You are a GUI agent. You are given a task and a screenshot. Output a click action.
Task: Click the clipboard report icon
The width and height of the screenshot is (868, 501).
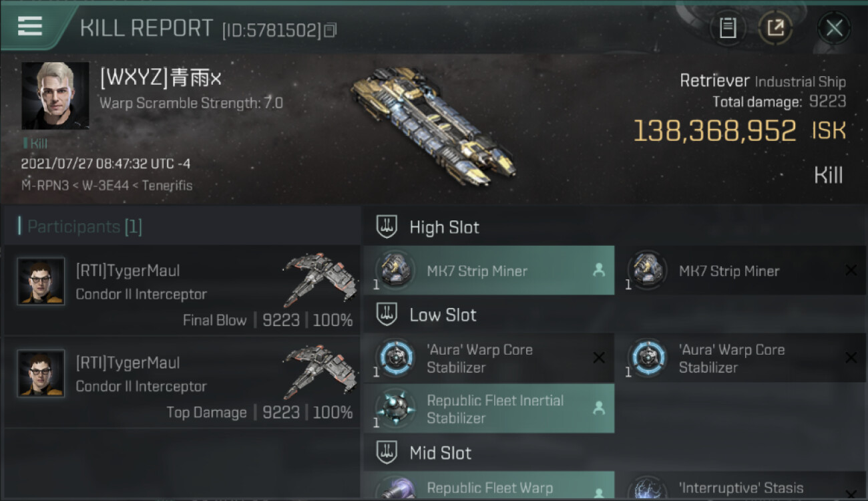(727, 28)
